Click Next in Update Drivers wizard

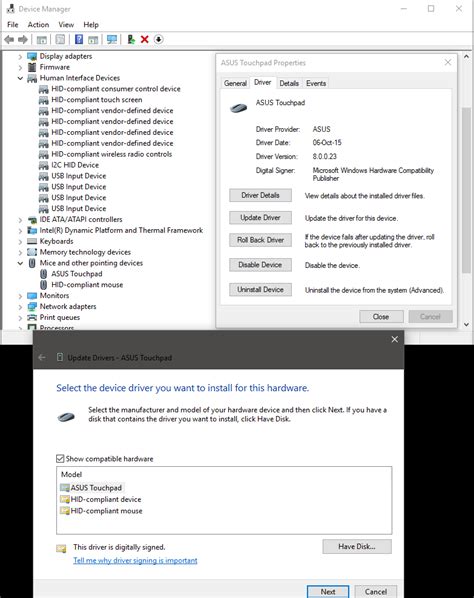point(328,592)
